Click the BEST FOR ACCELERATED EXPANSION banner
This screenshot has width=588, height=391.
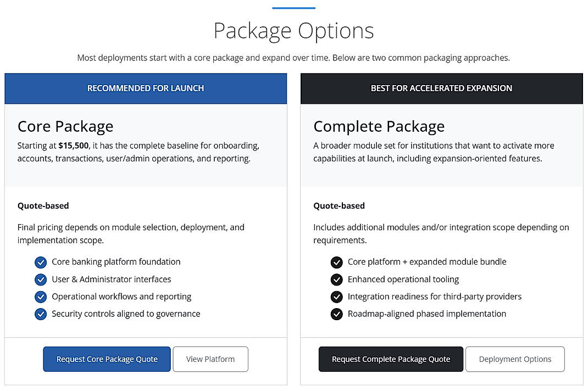click(441, 88)
